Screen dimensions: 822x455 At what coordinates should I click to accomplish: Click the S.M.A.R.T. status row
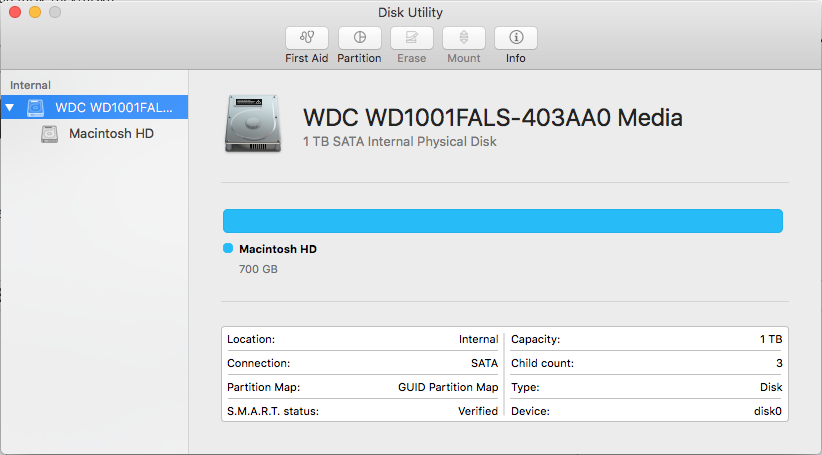click(x=362, y=411)
